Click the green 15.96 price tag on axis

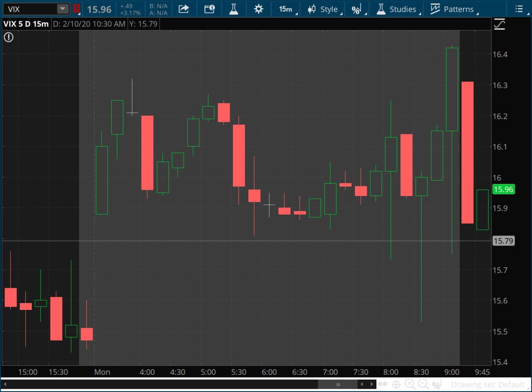tap(503, 189)
